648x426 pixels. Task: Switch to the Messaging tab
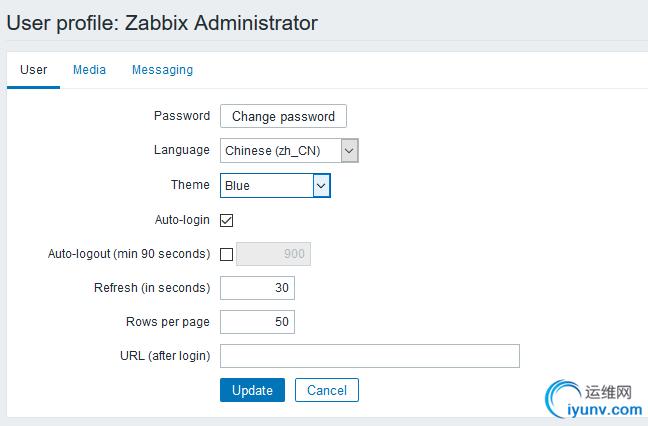tap(162, 70)
